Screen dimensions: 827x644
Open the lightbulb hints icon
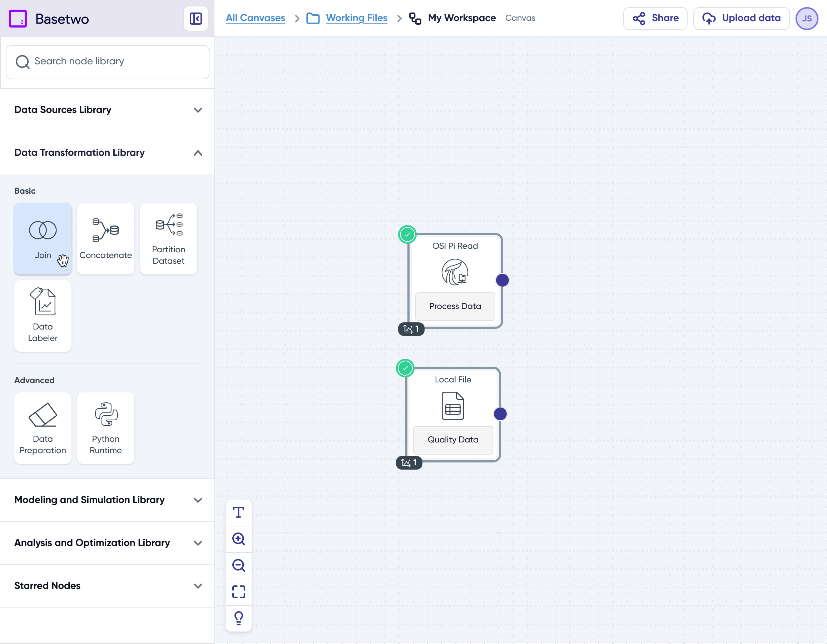[239, 618]
